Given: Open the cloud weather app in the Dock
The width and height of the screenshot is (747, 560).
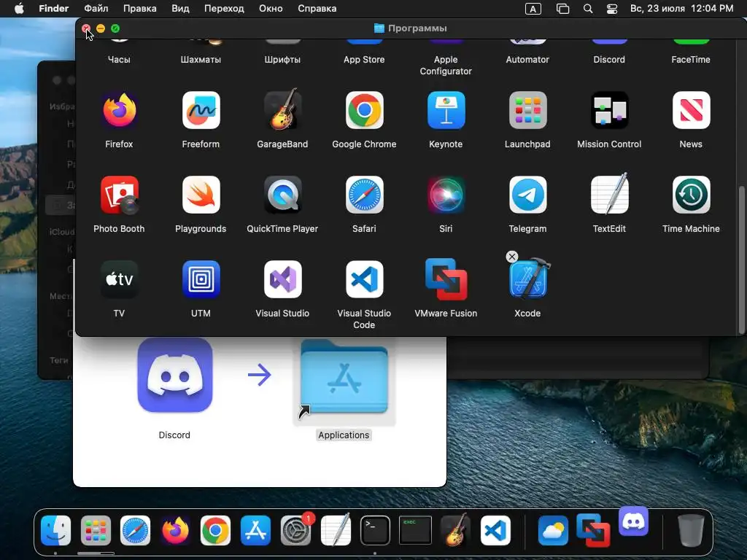Looking at the screenshot, I should [x=554, y=531].
